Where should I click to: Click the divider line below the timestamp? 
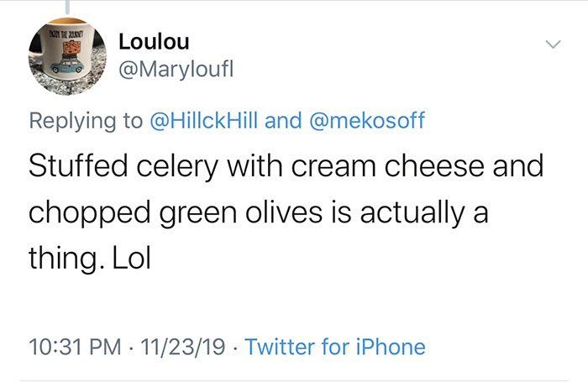click(294, 380)
